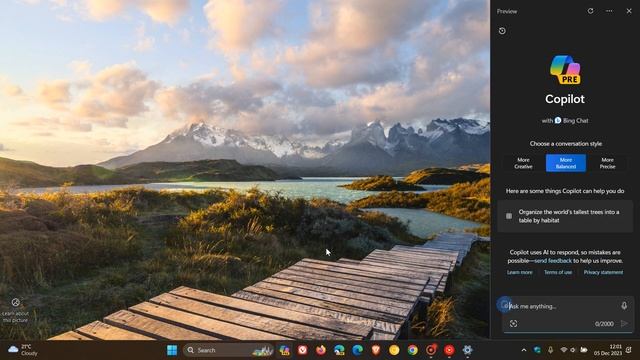The width and height of the screenshot is (640, 360).
Task: Click the taskbar Search box
Action: pyautogui.click(x=229, y=350)
